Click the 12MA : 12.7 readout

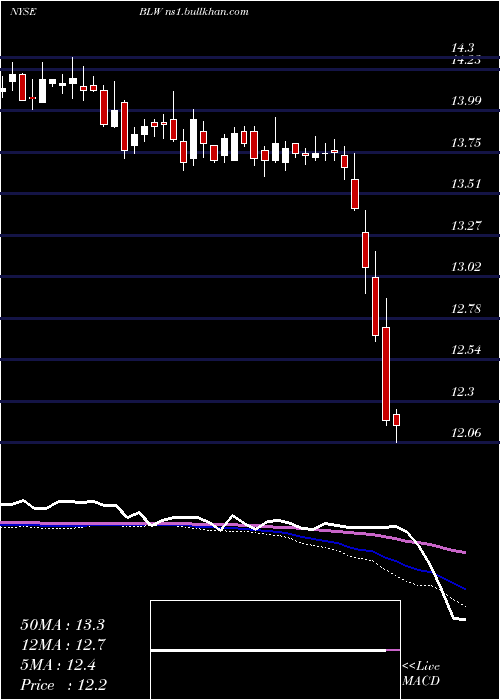pyautogui.click(x=62, y=645)
